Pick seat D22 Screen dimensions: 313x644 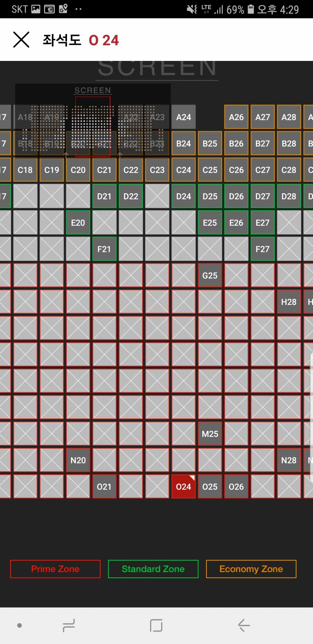point(131,196)
